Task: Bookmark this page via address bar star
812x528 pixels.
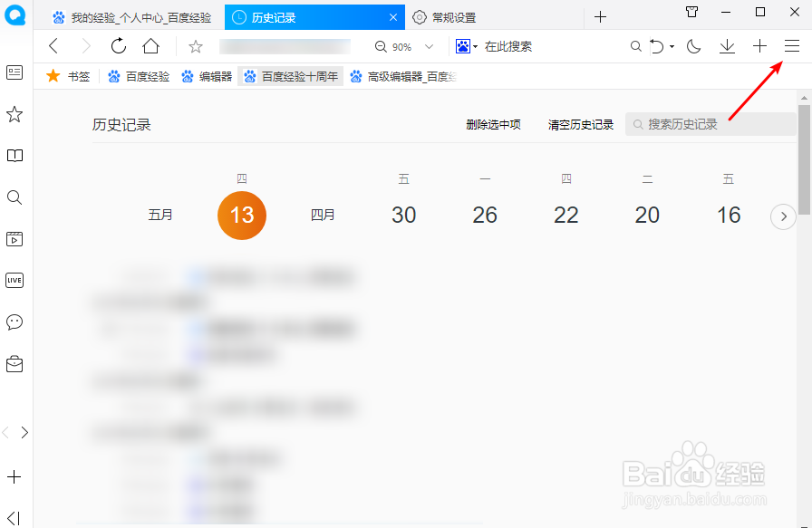Action: tap(195, 45)
